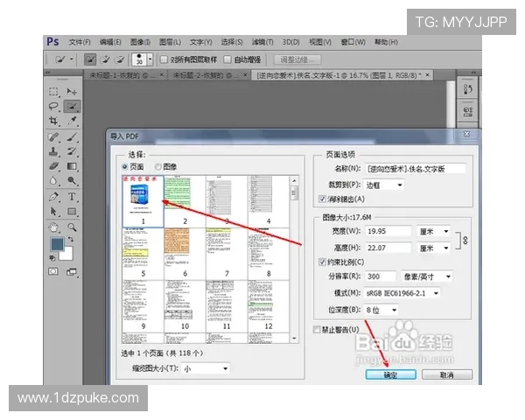Viewport: 525px width, 420px height.
Task: Select page 6 thumbnail
Action: point(184,255)
